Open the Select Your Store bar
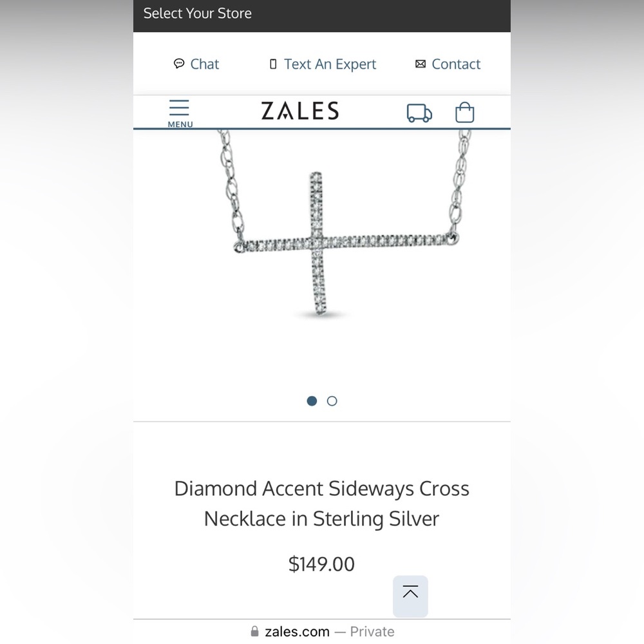The image size is (644, 644). point(197,13)
